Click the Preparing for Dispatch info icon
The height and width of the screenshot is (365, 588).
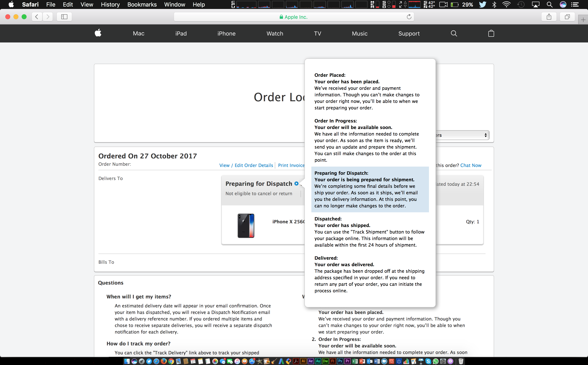296,184
